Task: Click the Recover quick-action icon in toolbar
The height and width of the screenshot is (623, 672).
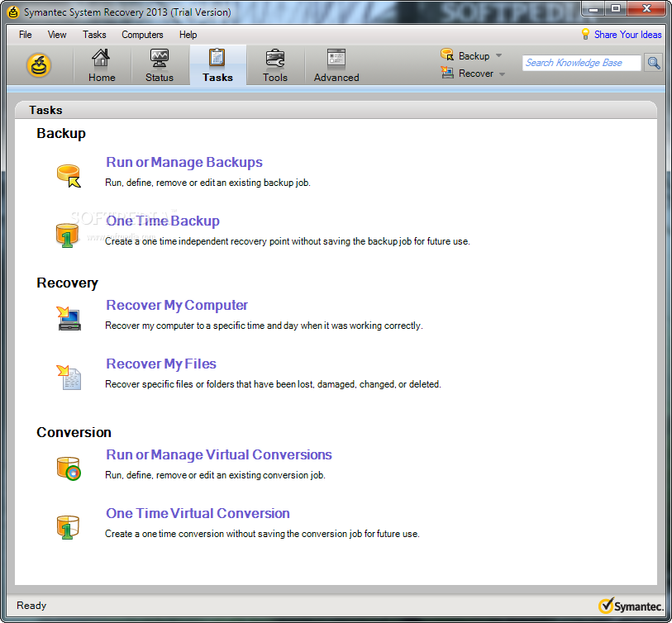Action: 447,73
